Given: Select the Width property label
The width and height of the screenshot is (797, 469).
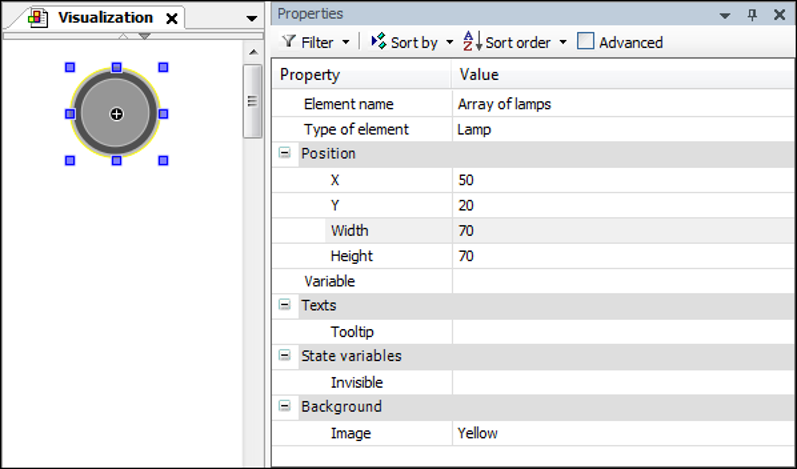Looking at the screenshot, I should click(x=349, y=231).
